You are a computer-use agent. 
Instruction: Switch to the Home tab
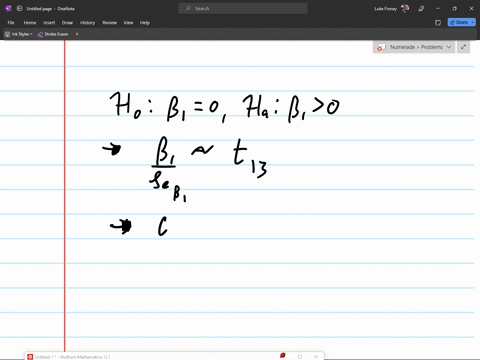pos(30,23)
